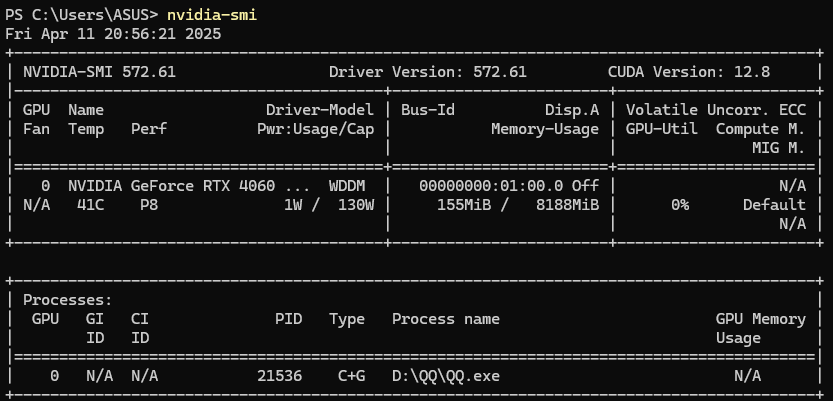
Task: Select GPU name NVIDIA GeForce RTX 4060
Action: click(x=172, y=186)
